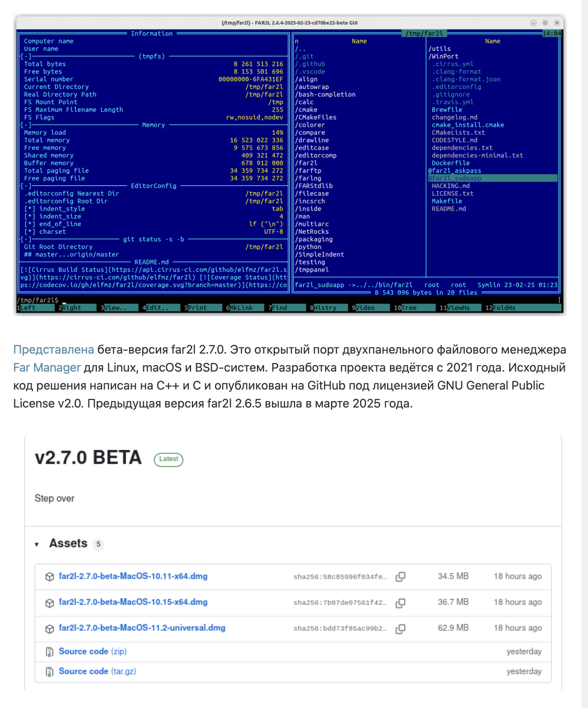
Task: Click the far2l panel screenshot image
Action: click(290, 165)
